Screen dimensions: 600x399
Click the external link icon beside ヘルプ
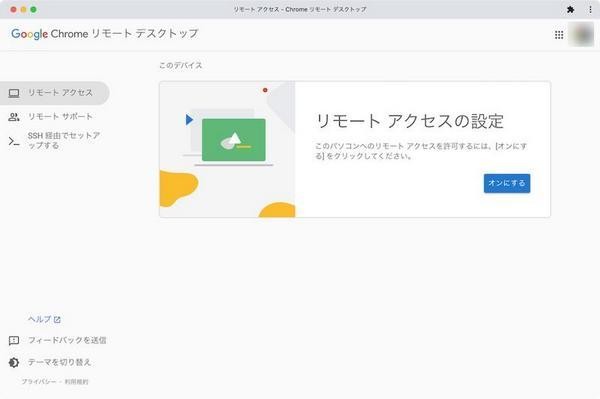point(57,319)
